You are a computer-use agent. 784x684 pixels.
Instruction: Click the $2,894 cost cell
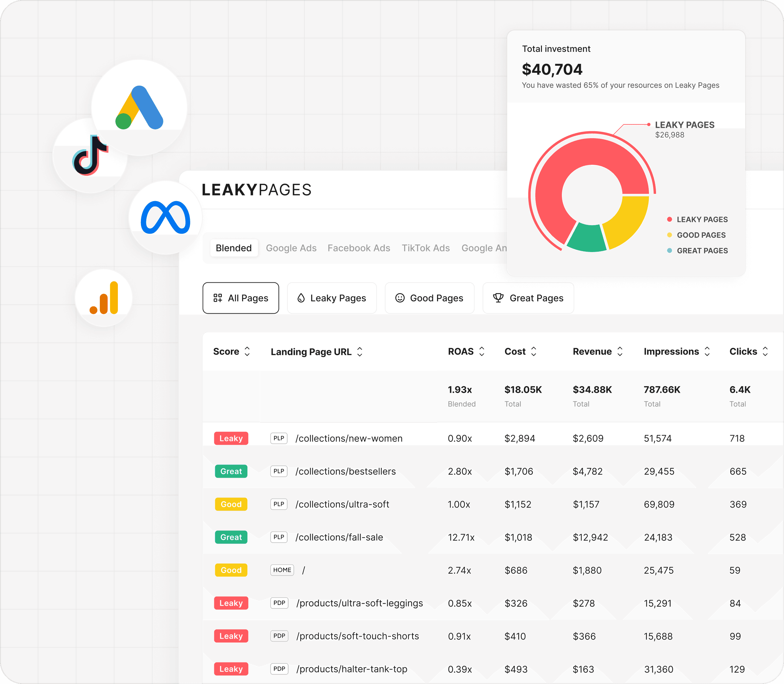click(520, 439)
